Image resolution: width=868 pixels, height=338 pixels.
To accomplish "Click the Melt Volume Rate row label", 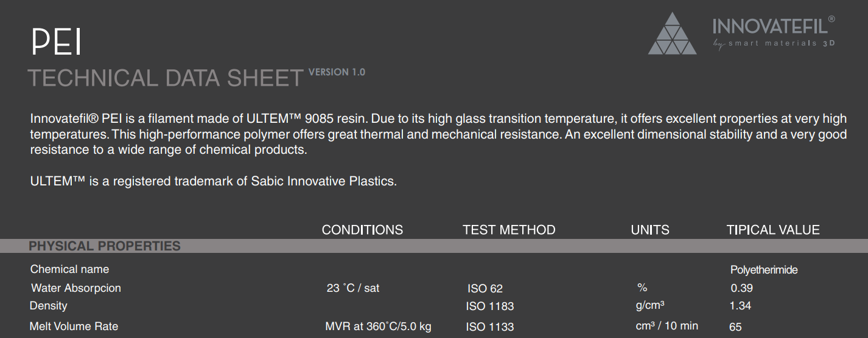I will point(74,326).
